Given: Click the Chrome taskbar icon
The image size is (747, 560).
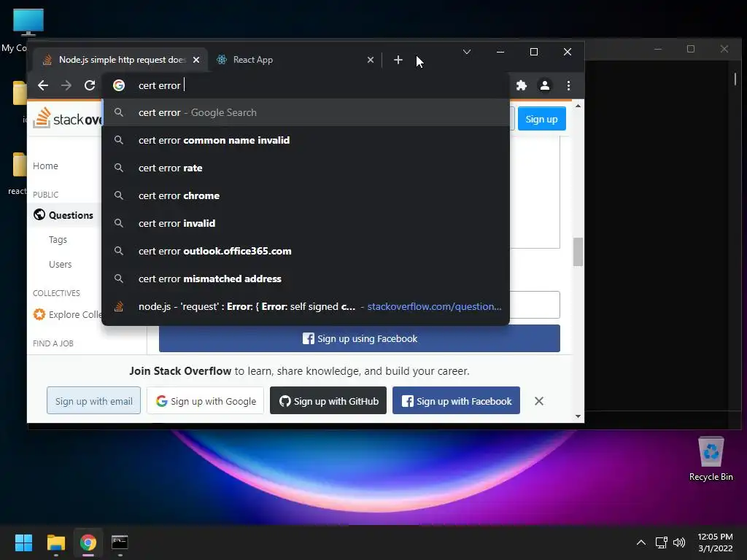Looking at the screenshot, I should (88, 542).
